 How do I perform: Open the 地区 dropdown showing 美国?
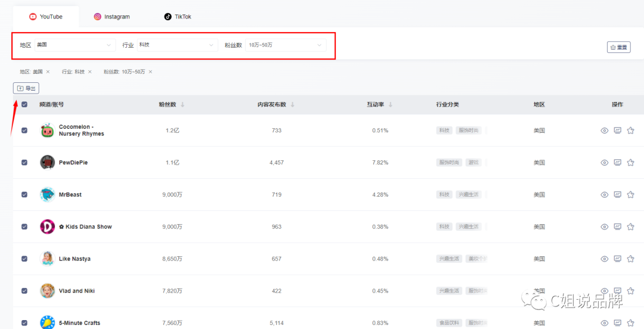[x=75, y=45]
